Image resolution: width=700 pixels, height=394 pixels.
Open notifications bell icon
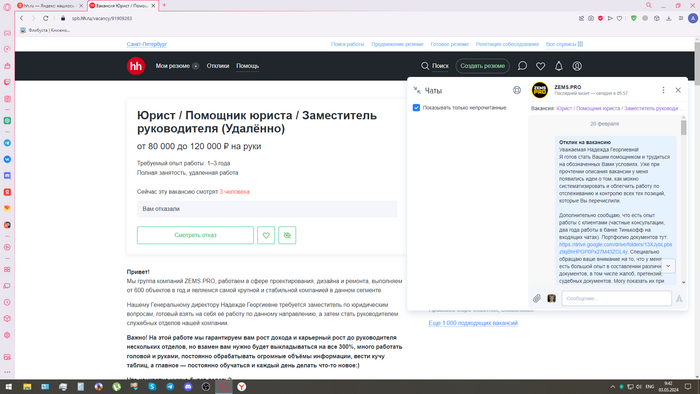[x=558, y=66]
